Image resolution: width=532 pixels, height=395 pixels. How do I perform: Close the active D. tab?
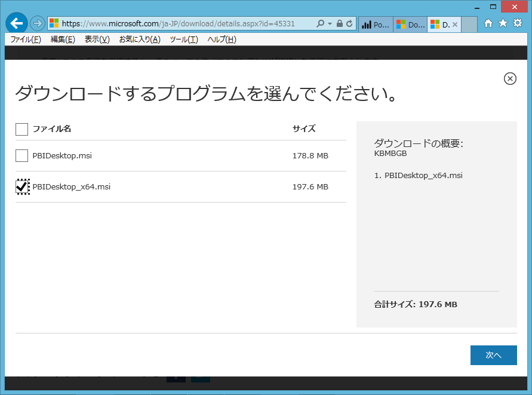[455, 25]
